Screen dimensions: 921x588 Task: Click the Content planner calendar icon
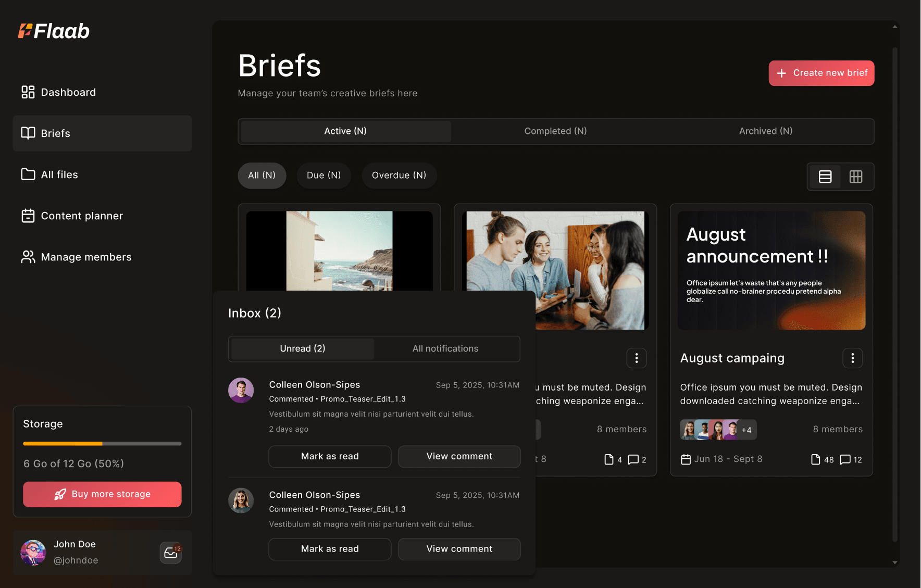(x=28, y=216)
